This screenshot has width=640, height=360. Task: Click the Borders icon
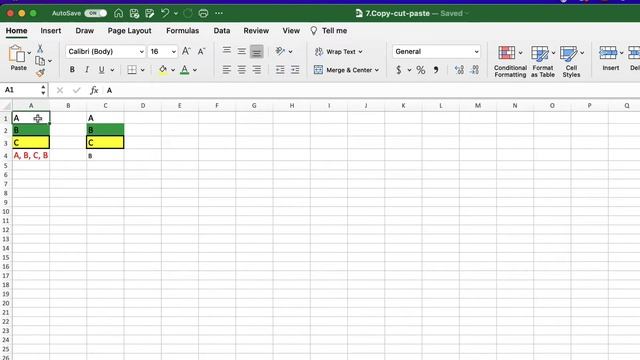(x=132, y=70)
